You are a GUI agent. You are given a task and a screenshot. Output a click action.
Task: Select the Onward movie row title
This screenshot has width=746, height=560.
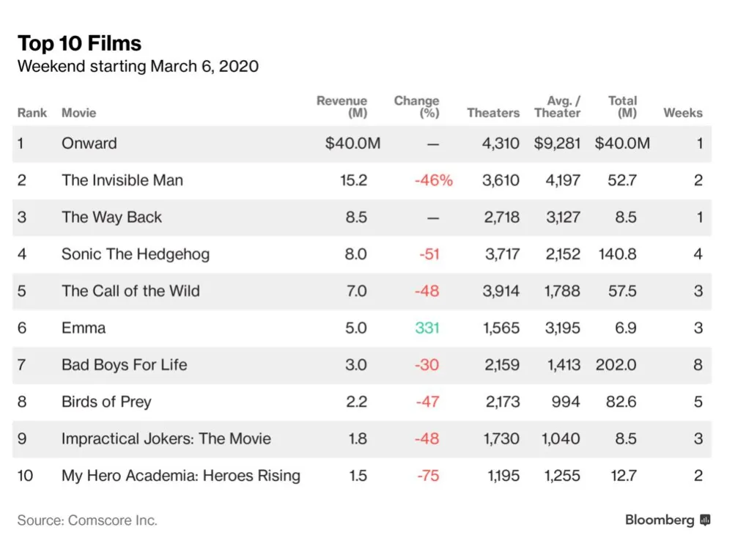tap(89, 144)
